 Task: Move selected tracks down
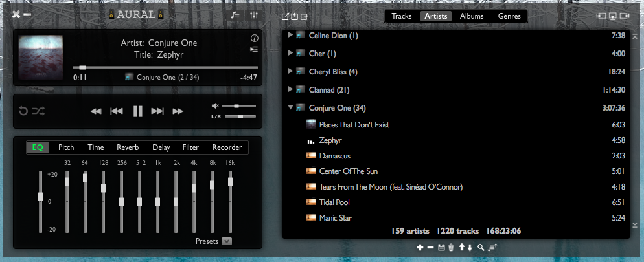tap(470, 247)
